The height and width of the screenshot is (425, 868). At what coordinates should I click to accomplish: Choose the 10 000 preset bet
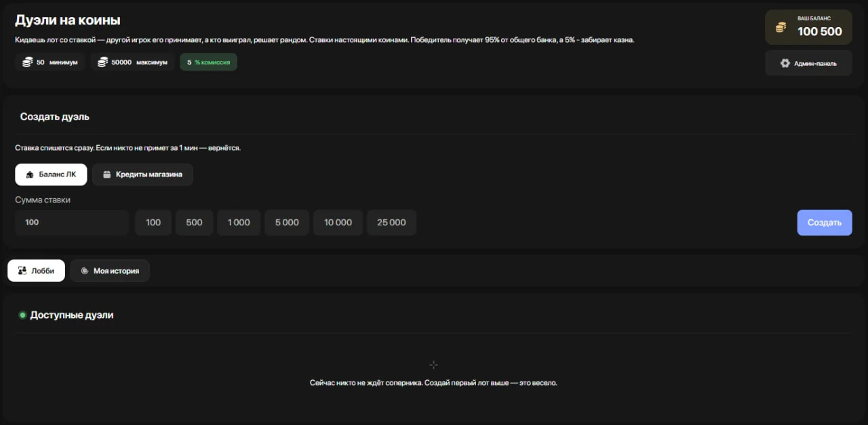[x=338, y=223]
